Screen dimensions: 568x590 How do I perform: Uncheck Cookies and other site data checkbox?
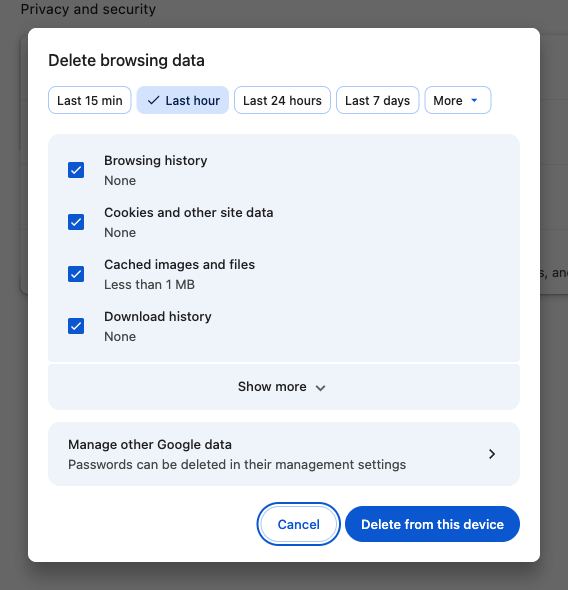point(76,222)
